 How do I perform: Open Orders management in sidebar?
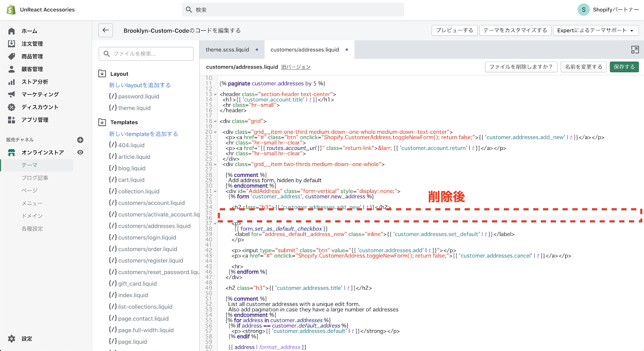tap(32, 44)
